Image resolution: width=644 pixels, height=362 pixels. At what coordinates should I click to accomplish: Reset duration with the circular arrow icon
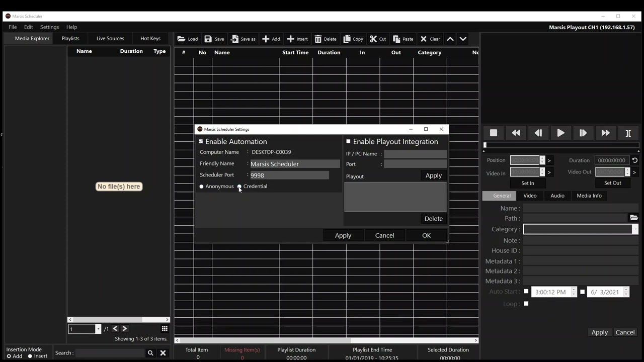click(635, 160)
